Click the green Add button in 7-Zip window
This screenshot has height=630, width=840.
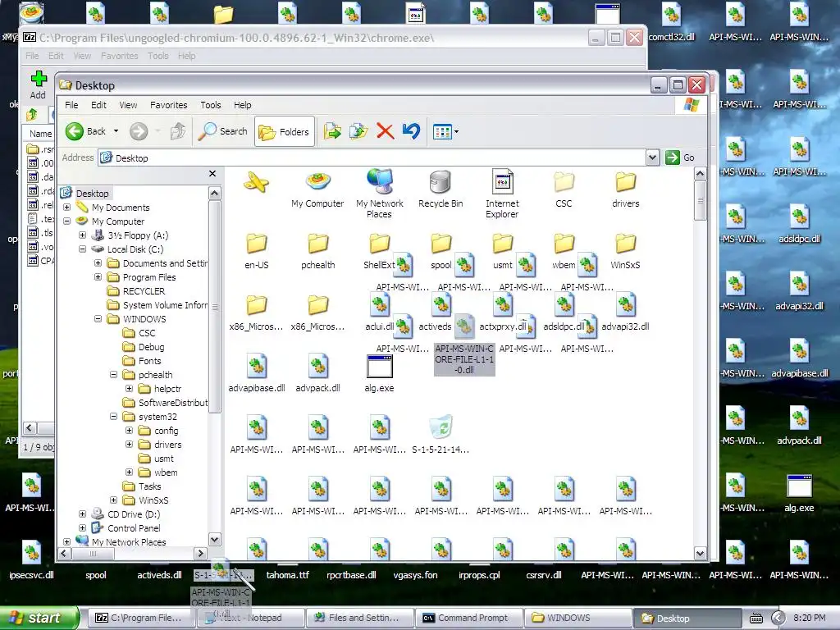point(38,84)
